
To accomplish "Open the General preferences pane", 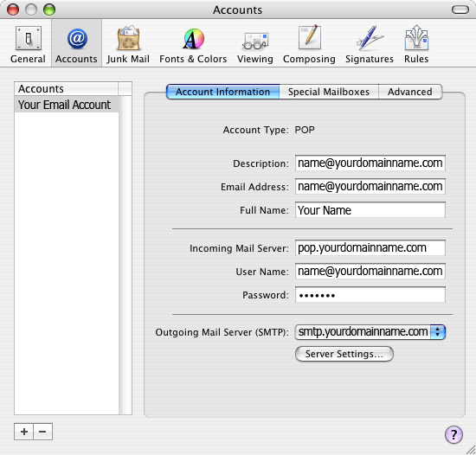I will pyautogui.click(x=29, y=45).
